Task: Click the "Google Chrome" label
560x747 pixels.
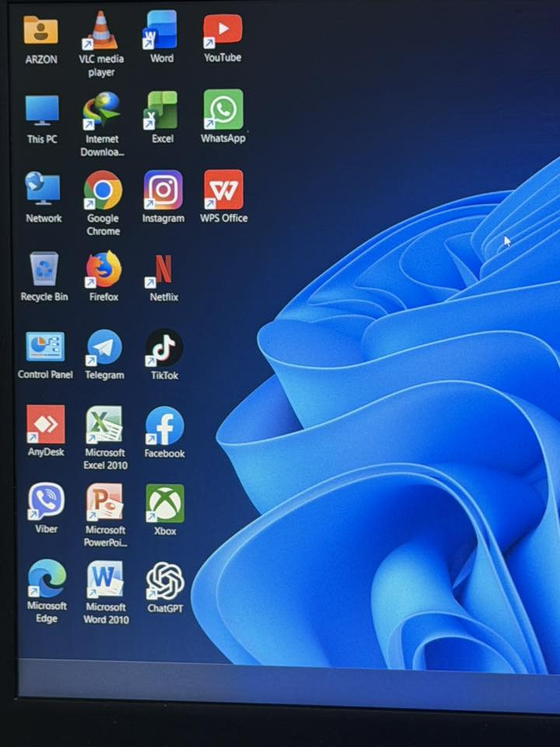Action: coord(103,225)
